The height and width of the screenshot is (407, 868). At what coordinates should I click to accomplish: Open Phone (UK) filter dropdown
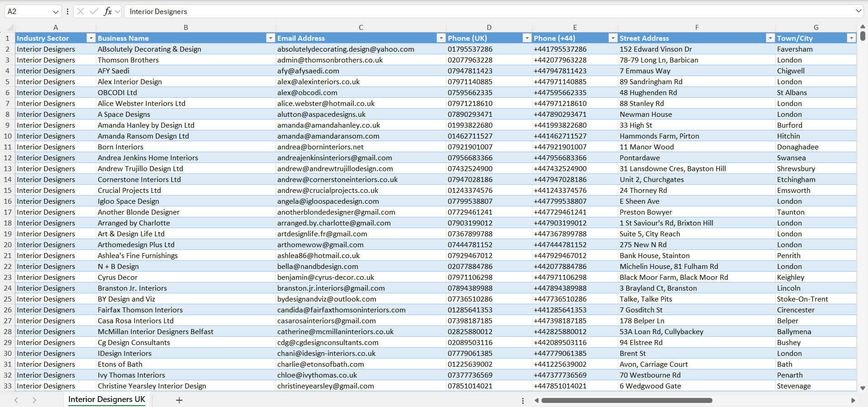pyautogui.click(x=527, y=38)
